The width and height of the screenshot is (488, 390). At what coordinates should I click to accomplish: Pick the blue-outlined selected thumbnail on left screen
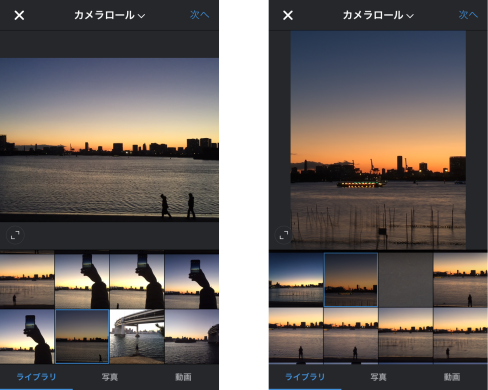pyautogui.click(x=82, y=336)
